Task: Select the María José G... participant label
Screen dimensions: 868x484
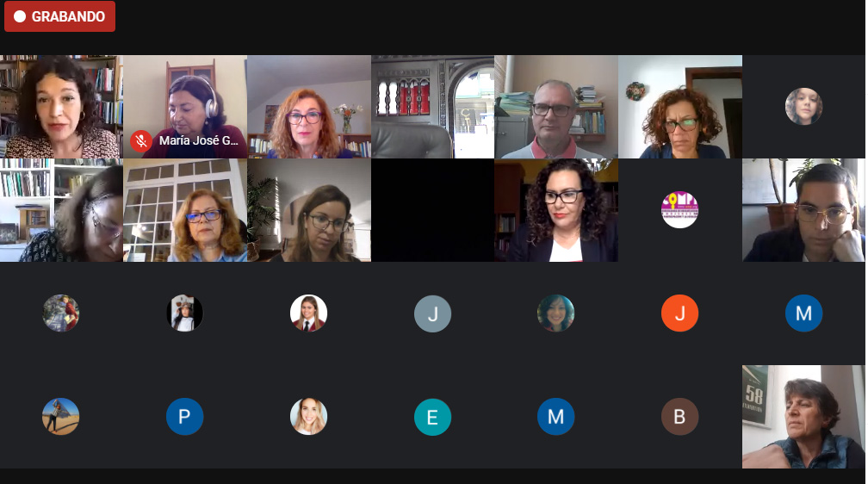Action: point(199,140)
